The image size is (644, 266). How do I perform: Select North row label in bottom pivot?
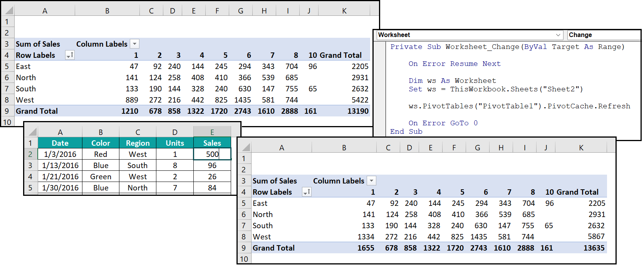(x=263, y=214)
